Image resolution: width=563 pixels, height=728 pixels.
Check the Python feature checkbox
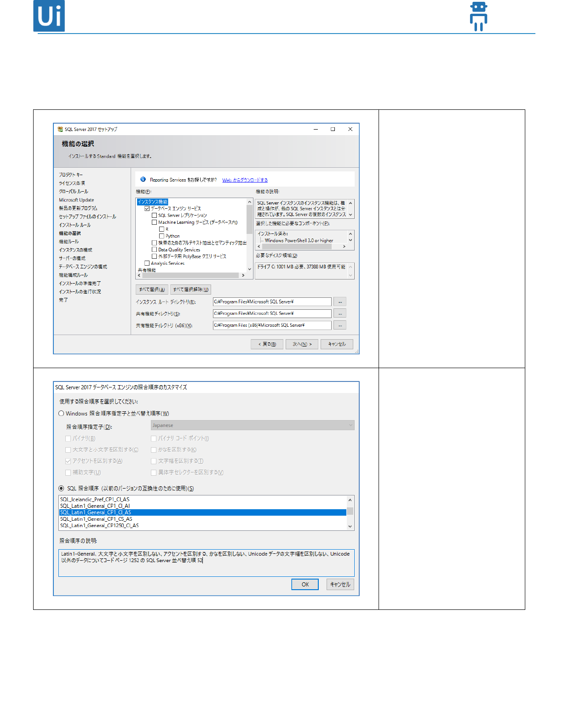point(161,236)
